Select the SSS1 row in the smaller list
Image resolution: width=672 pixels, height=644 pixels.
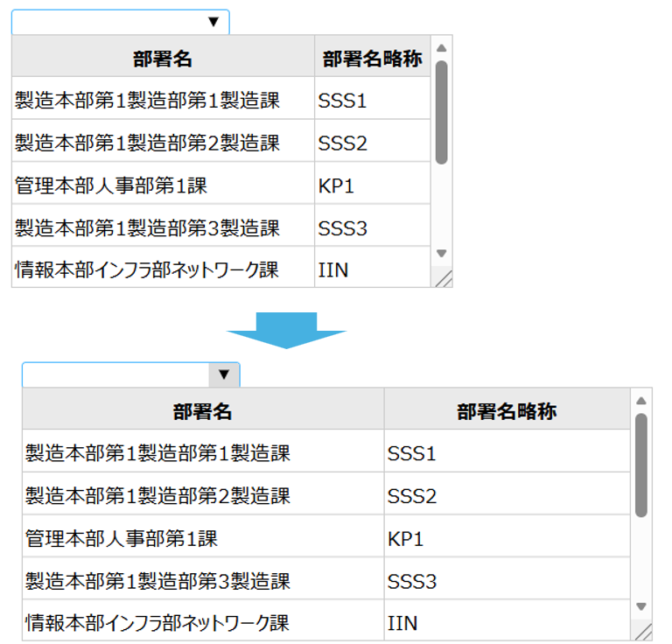coord(342,101)
